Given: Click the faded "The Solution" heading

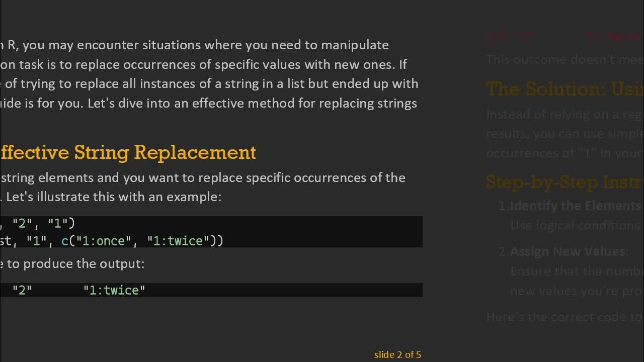Looking at the screenshot, I should point(565,89).
